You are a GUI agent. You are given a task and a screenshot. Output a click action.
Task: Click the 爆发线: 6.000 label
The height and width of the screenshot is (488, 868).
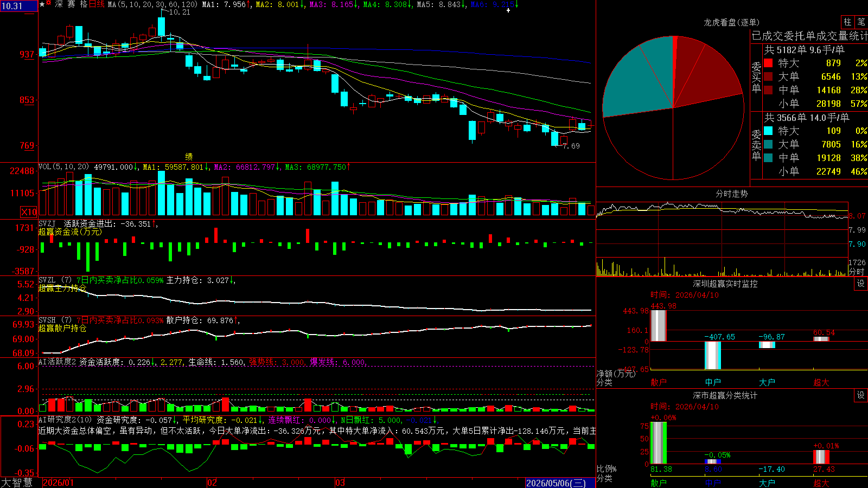[x=338, y=362]
